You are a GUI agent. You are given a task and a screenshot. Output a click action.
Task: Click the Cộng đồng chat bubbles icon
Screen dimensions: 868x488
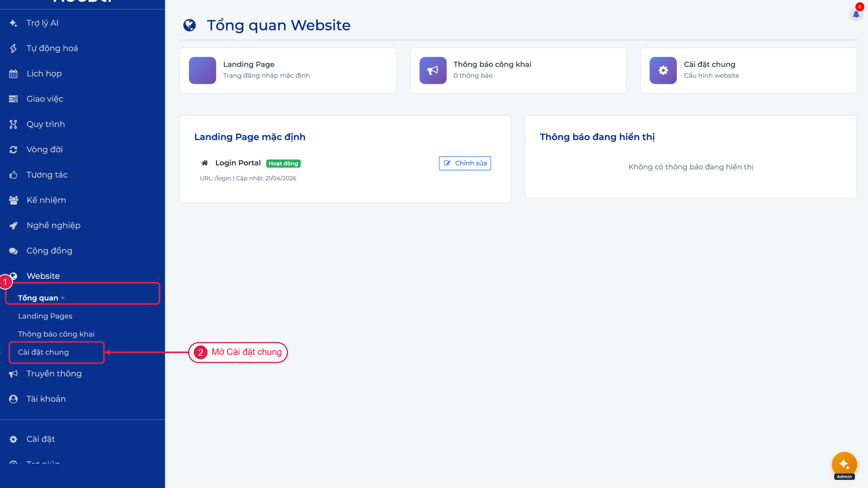point(14,251)
